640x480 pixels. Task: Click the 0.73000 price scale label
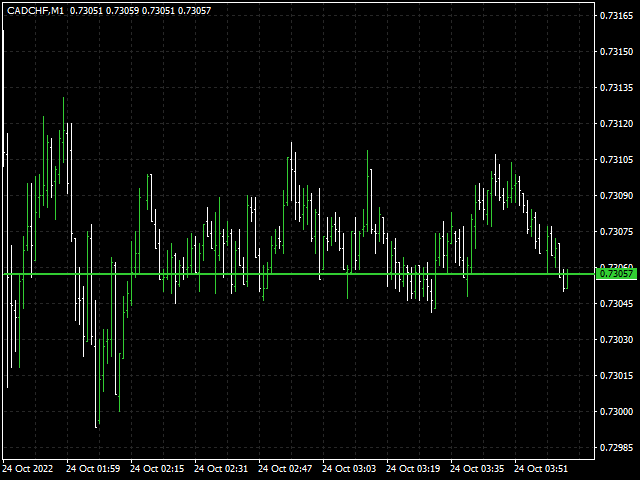pyautogui.click(x=616, y=411)
